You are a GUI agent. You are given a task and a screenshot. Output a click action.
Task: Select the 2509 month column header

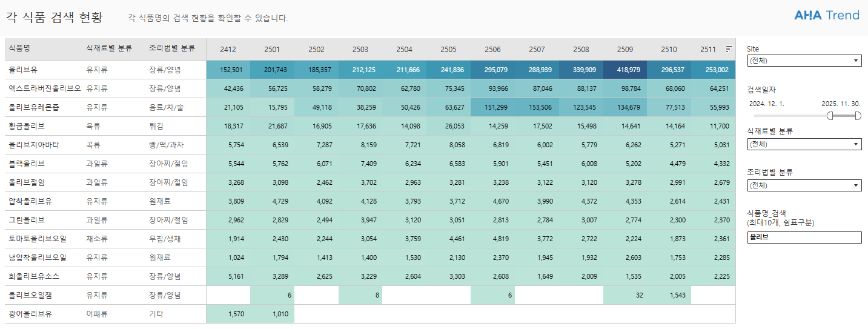pyautogui.click(x=625, y=50)
